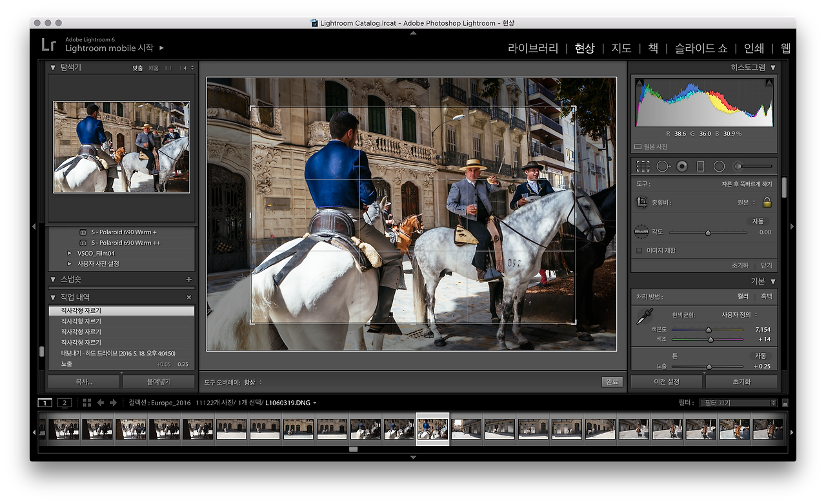Image resolution: width=826 pixels, height=504 pixels.
Task: Select the Graduated Filter tool
Action: tap(700, 166)
